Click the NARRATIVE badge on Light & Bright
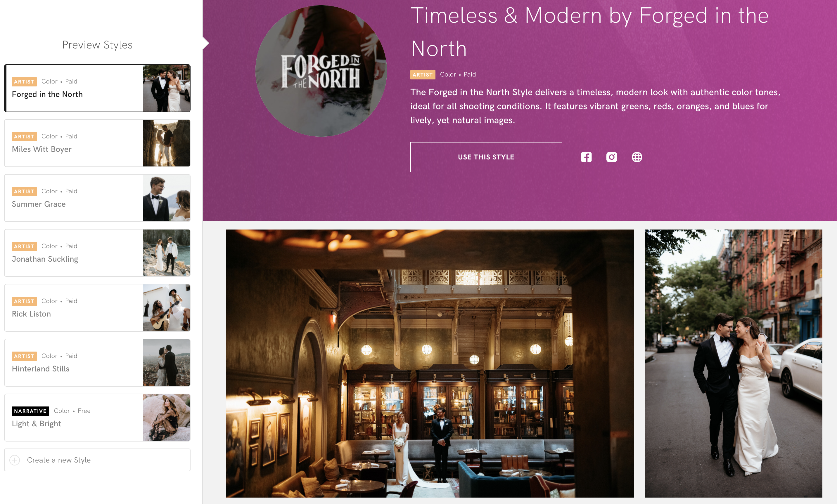 [x=30, y=411]
